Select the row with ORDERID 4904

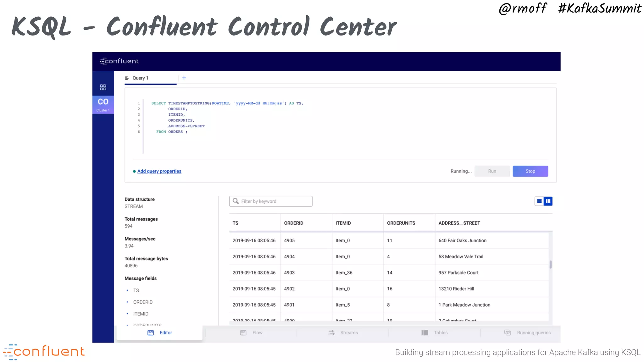point(389,257)
